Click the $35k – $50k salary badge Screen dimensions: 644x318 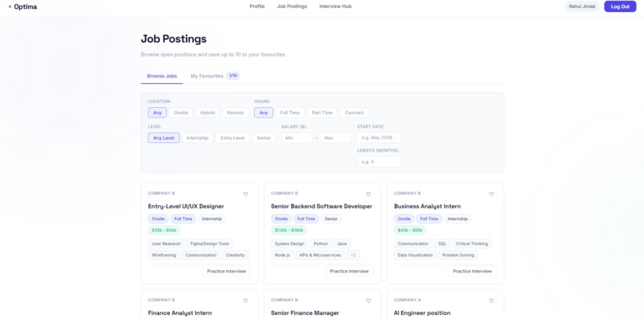165,230
